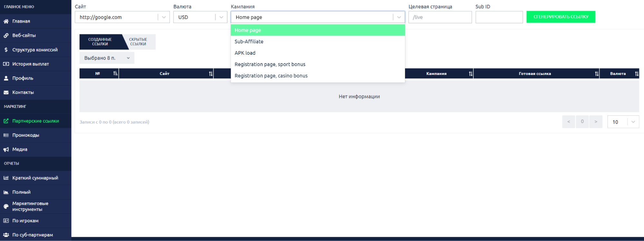Click the barcode icon next to Промокоды
644x241 pixels.
[6, 135]
